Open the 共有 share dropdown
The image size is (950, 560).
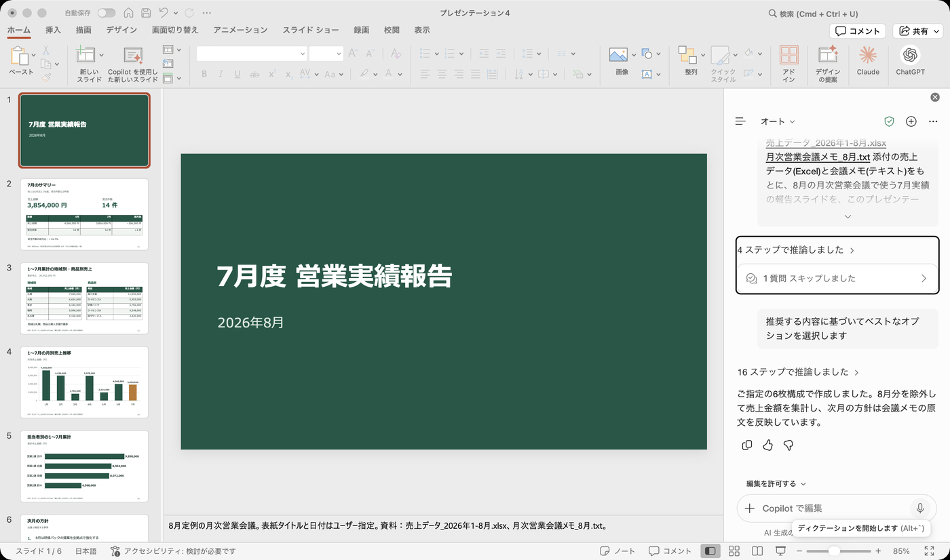[918, 31]
